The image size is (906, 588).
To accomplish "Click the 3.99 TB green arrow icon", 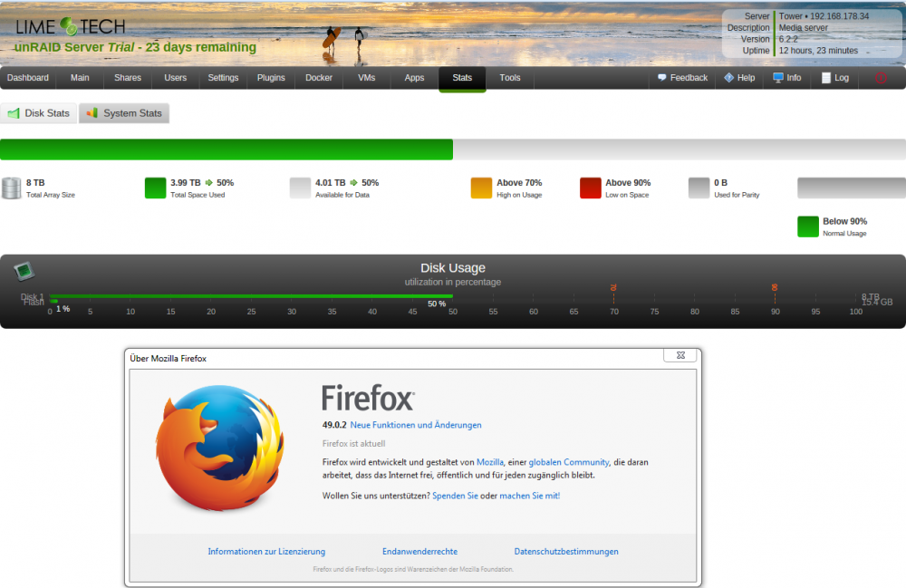I will tap(209, 182).
